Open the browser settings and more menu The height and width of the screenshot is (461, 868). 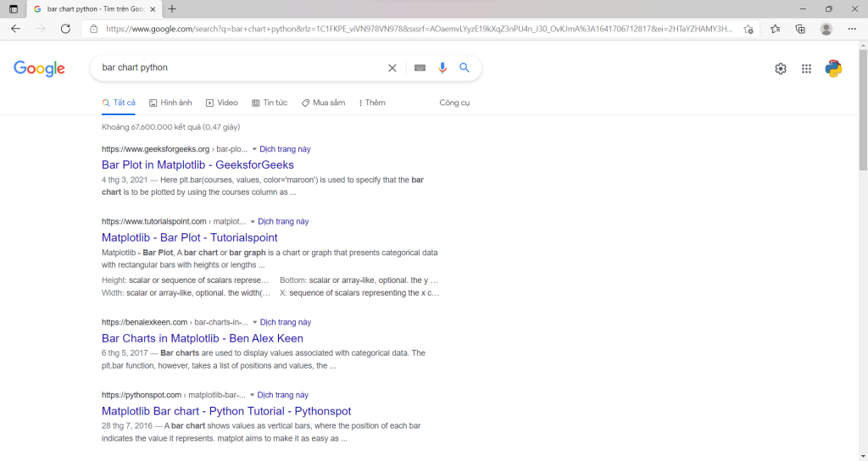[x=852, y=29]
